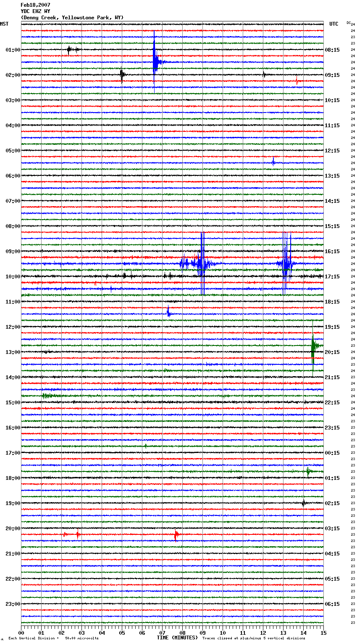Click the 19:15 UTC time label

coord(332,327)
